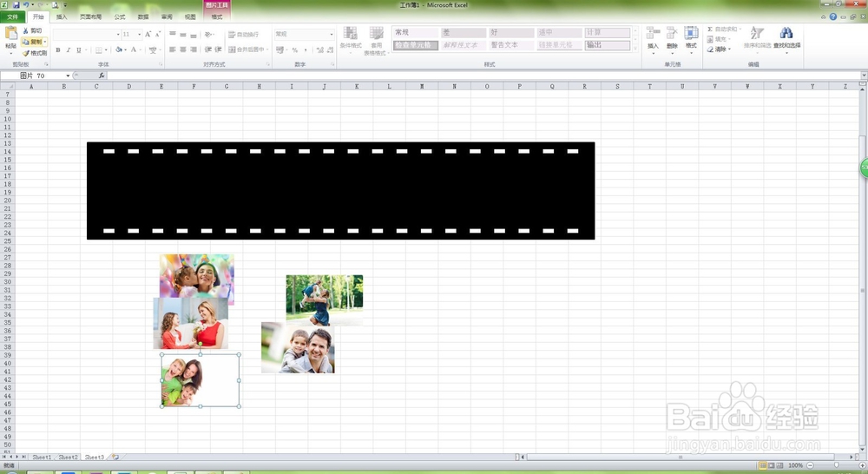868x474 pixels.
Task: Open the 文件 (File) tab
Action: (x=12, y=16)
